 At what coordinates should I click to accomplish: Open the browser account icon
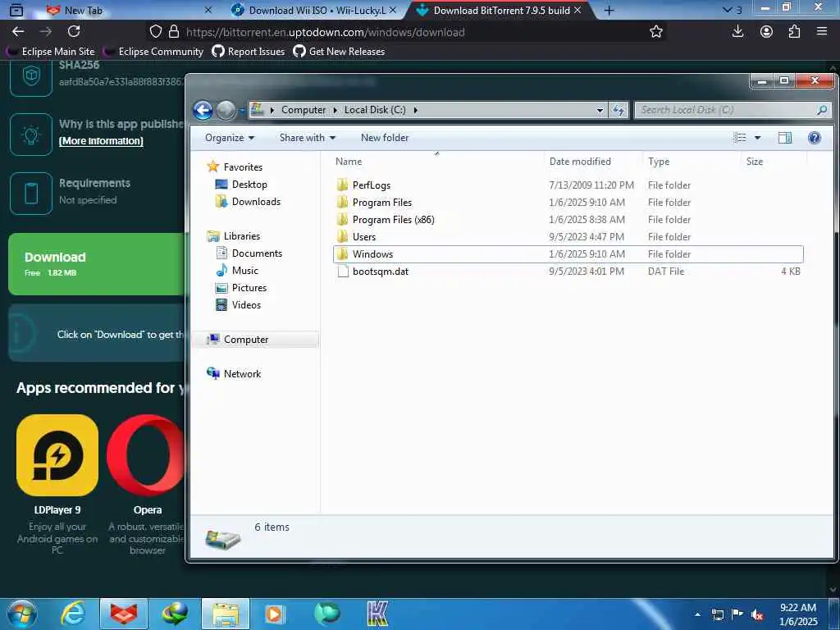point(766,32)
